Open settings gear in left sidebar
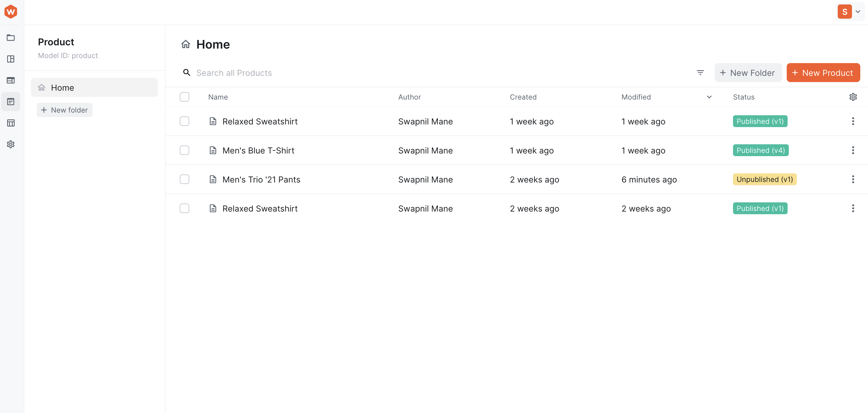The height and width of the screenshot is (413, 868). (11, 144)
